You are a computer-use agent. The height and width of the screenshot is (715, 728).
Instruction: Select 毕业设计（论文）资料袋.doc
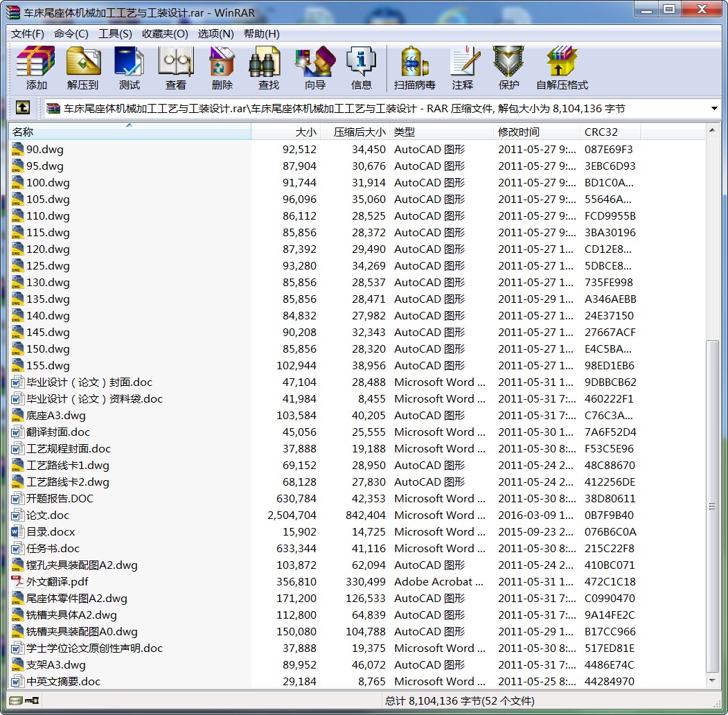(x=94, y=399)
